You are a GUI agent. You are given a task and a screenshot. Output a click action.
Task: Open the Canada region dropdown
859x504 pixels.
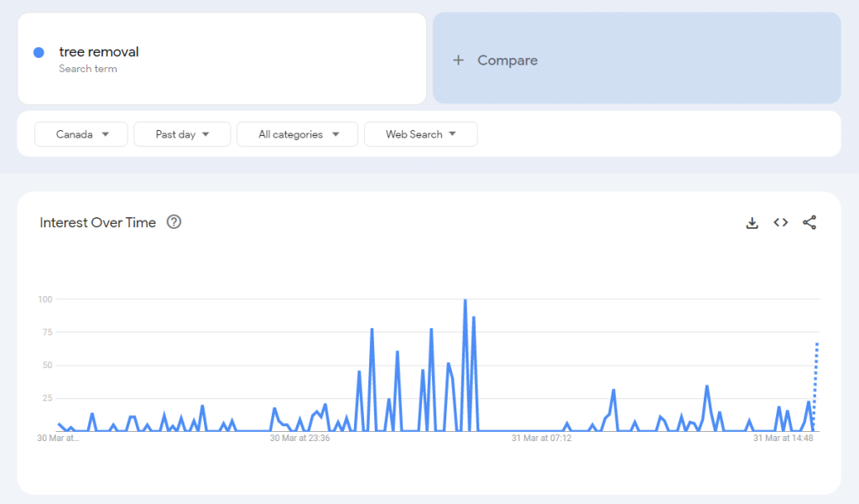click(81, 134)
